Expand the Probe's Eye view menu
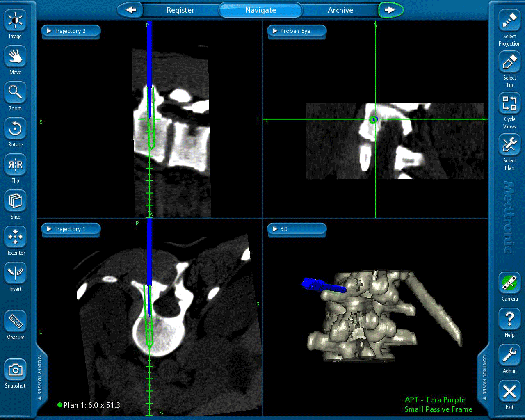 (297, 31)
